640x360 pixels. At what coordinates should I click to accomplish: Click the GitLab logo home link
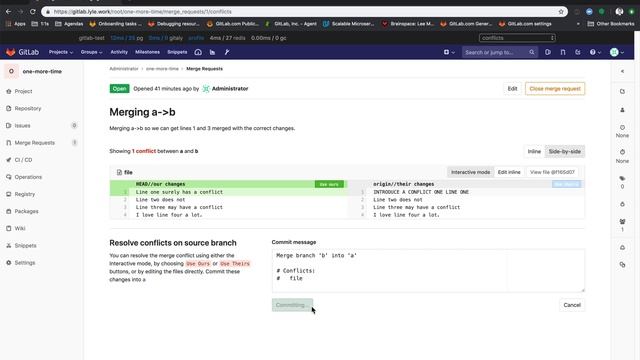click(22, 52)
